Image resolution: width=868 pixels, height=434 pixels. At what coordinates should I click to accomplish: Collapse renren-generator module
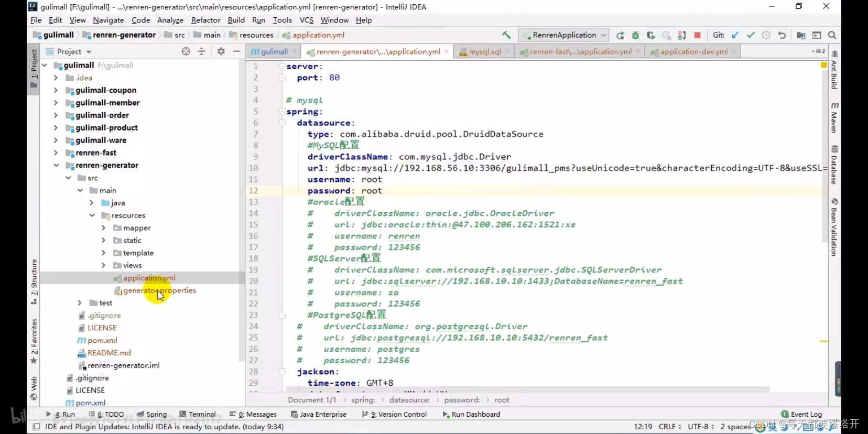click(x=56, y=165)
